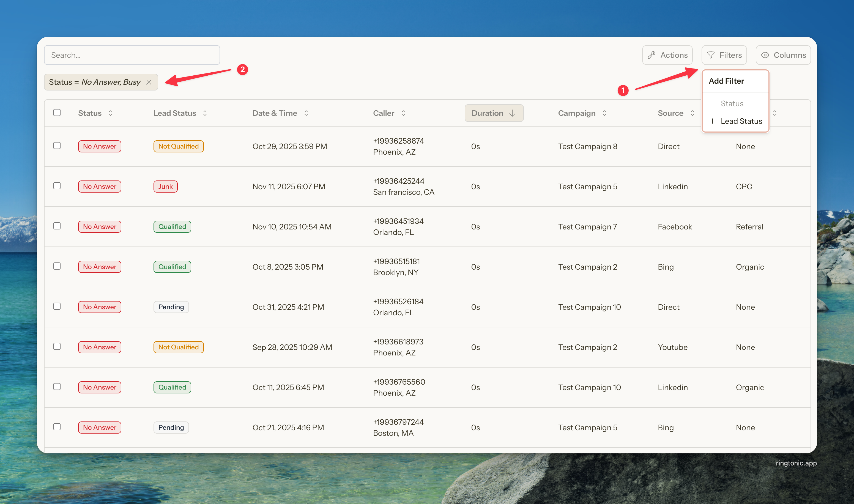
Task: Select the Nov 11 Linkedin call checkbox
Action: [x=57, y=186]
